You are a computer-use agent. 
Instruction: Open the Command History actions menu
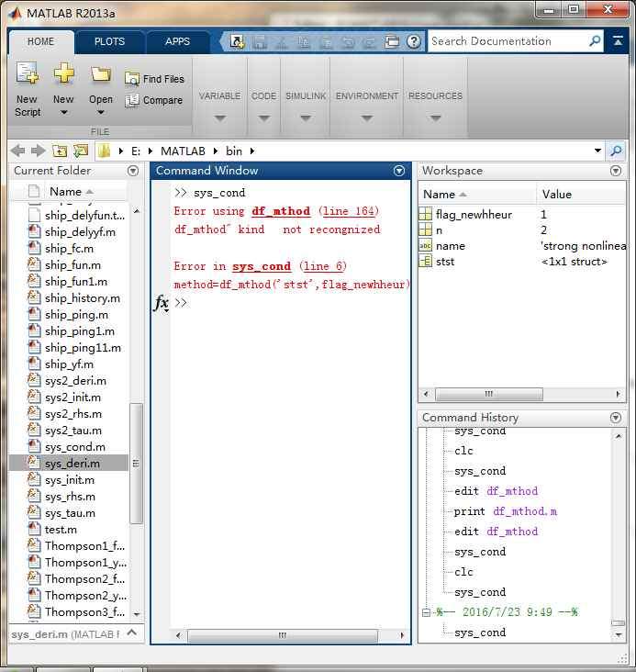click(x=616, y=418)
